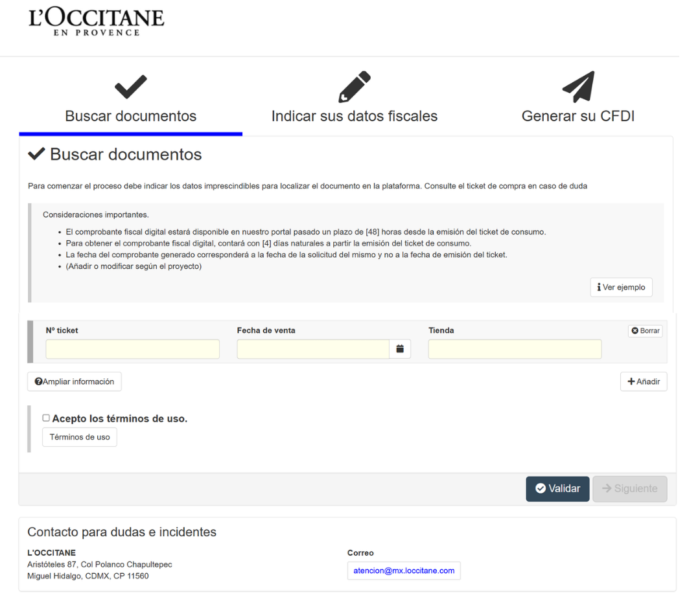Click the checkmark icon above Buscar documentos

(x=130, y=88)
